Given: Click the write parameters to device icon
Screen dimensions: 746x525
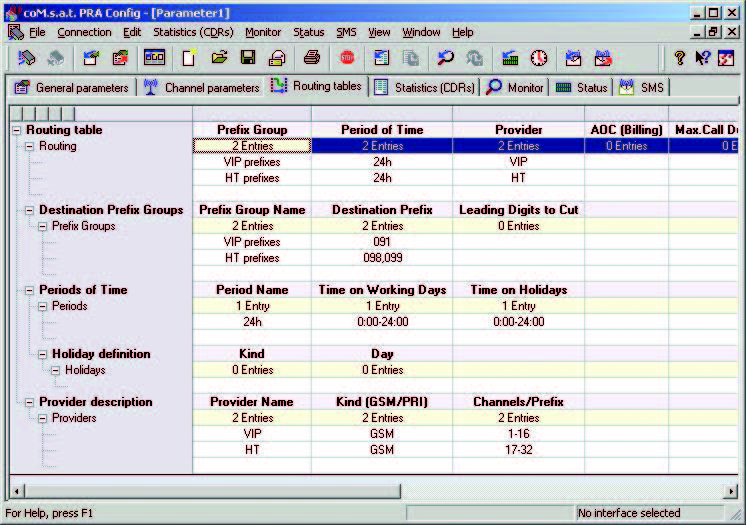Looking at the screenshot, I should pyautogui.click(x=120, y=58).
